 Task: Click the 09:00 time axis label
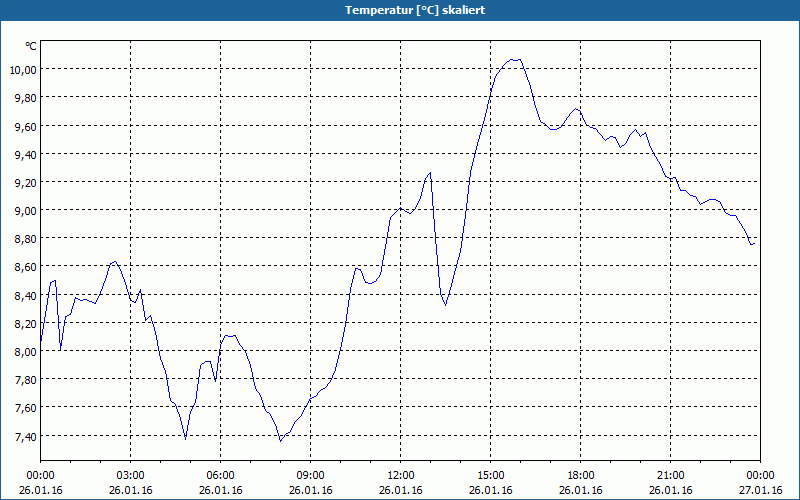click(x=311, y=475)
